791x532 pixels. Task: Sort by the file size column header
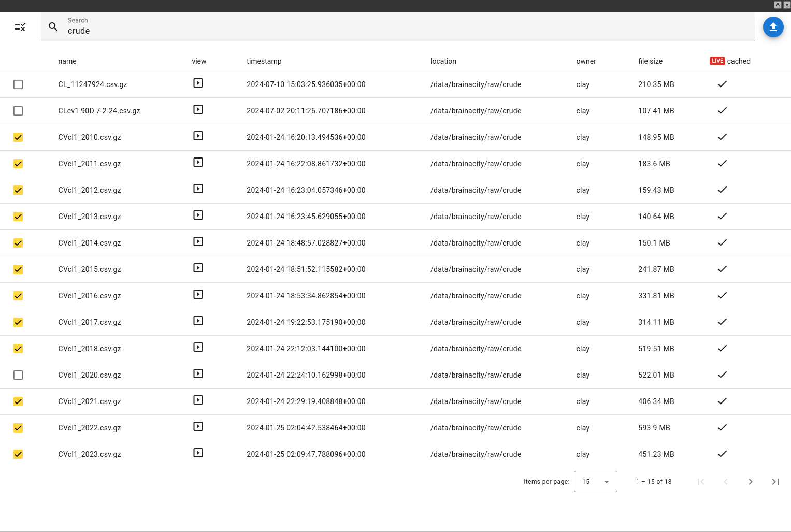tap(650, 61)
